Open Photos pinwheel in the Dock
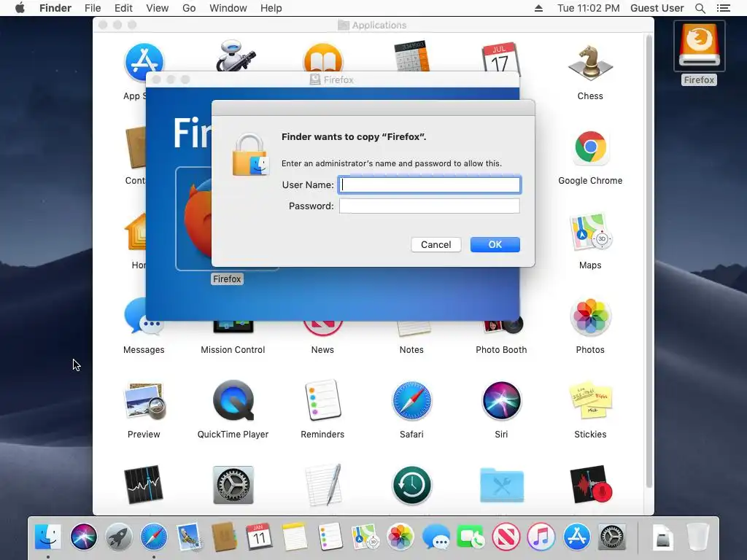 (400, 537)
